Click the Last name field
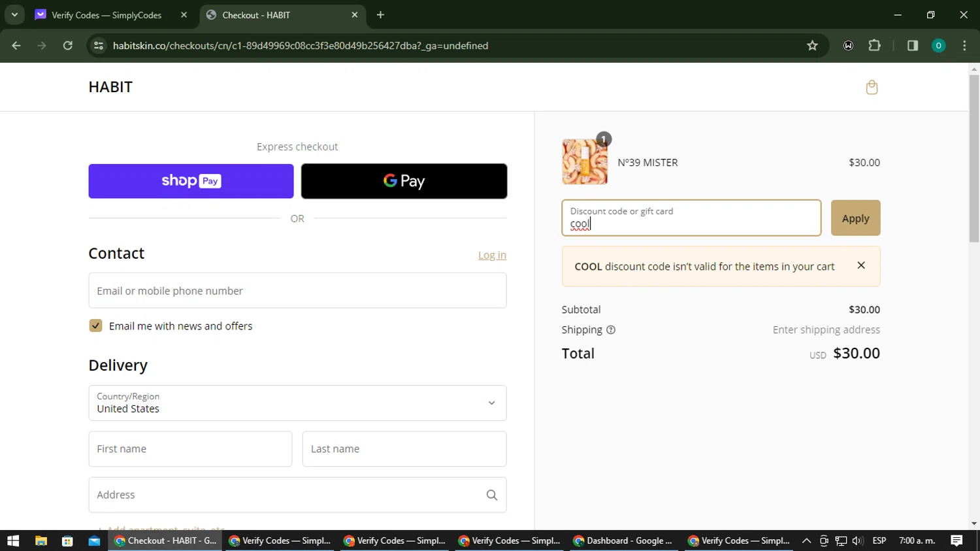The width and height of the screenshot is (980, 551). pyautogui.click(x=404, y=449)
